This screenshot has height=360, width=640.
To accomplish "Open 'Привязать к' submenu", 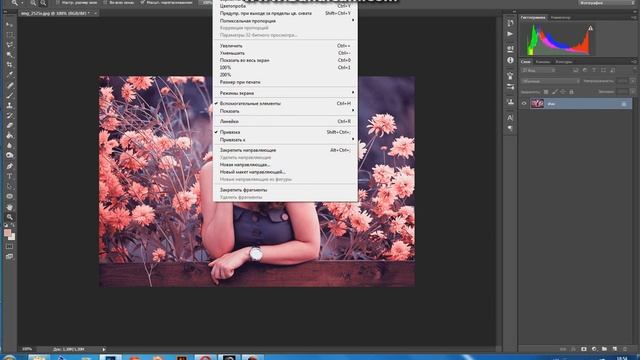I will pos(285,140).
